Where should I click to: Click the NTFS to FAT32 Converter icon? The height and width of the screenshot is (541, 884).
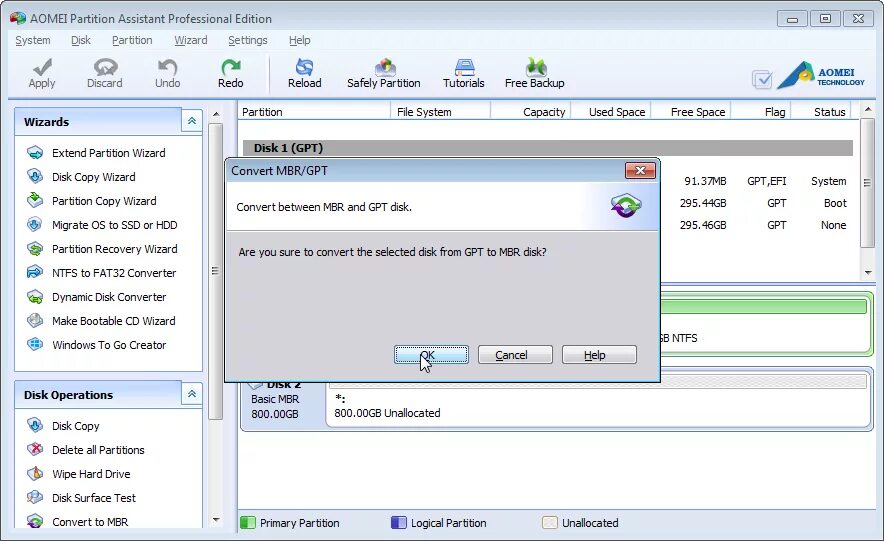tap(35, 272)
